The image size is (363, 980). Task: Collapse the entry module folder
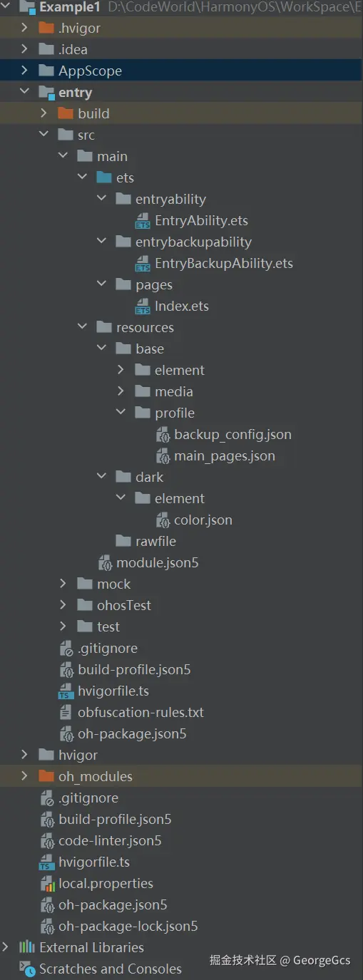[25, 92]
